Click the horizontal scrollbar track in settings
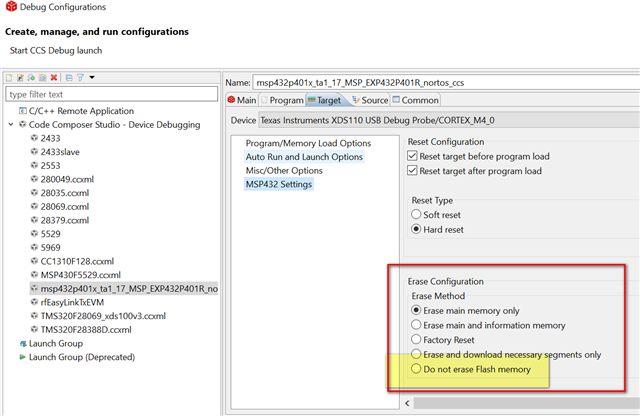This screenshot has height=416, width=640. coord(527,403)
